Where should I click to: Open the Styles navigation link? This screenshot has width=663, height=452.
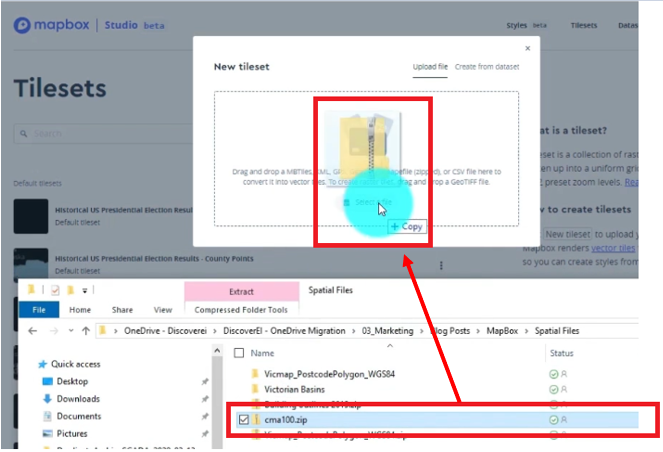(519, 25)
